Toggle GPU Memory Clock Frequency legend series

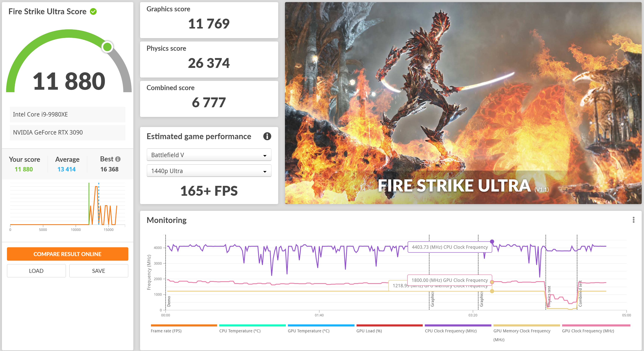click(x=522, y=331)
